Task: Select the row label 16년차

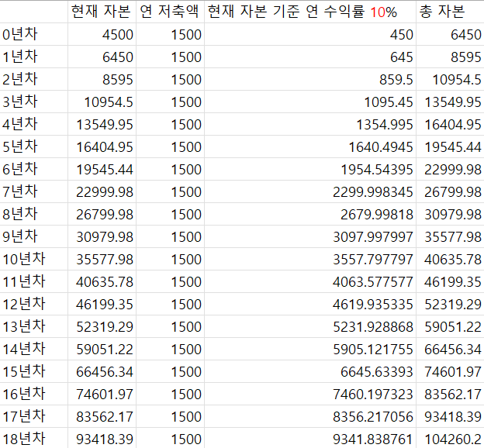Action: click(33, 395)
